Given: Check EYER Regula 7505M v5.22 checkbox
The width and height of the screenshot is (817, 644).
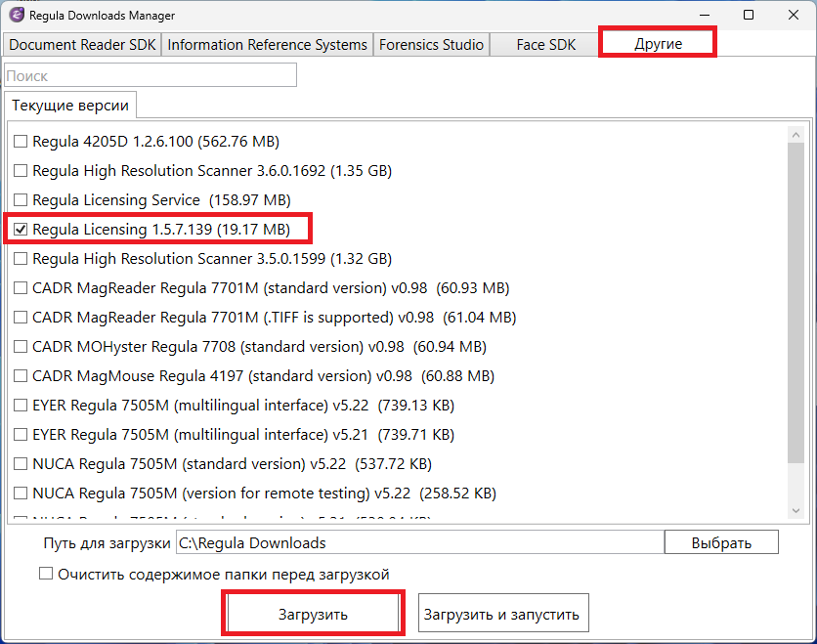Looking at the screenshot, I should pos(21,405).
